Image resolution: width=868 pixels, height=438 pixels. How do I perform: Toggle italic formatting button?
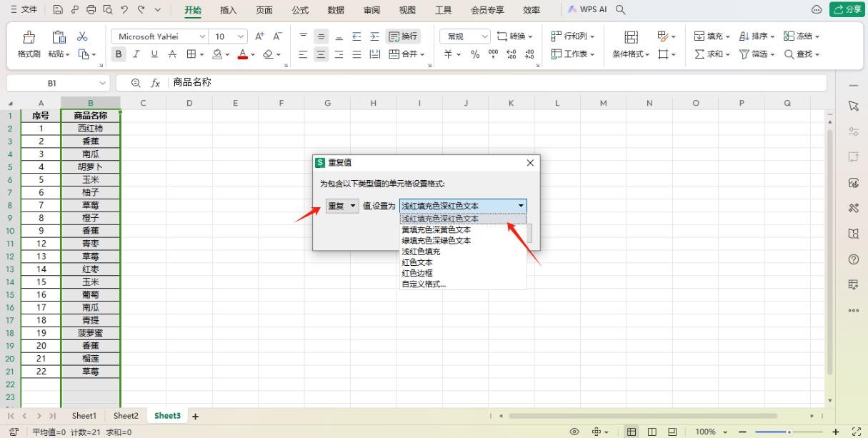click(x=136, y=54)
